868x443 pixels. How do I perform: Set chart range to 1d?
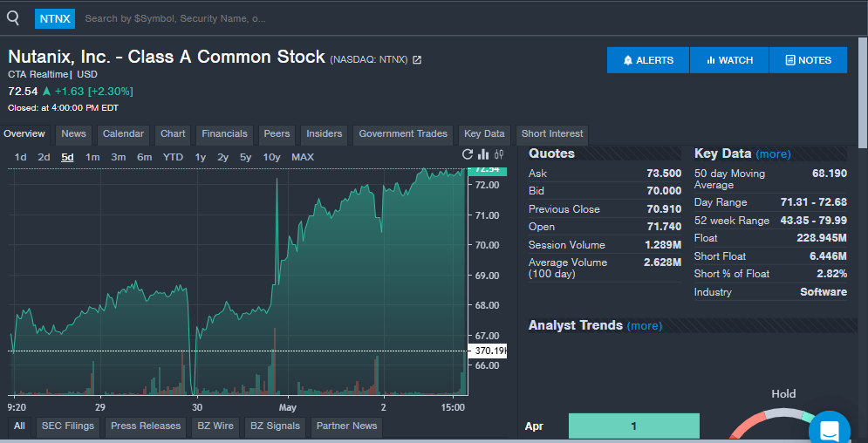point(20,157)
